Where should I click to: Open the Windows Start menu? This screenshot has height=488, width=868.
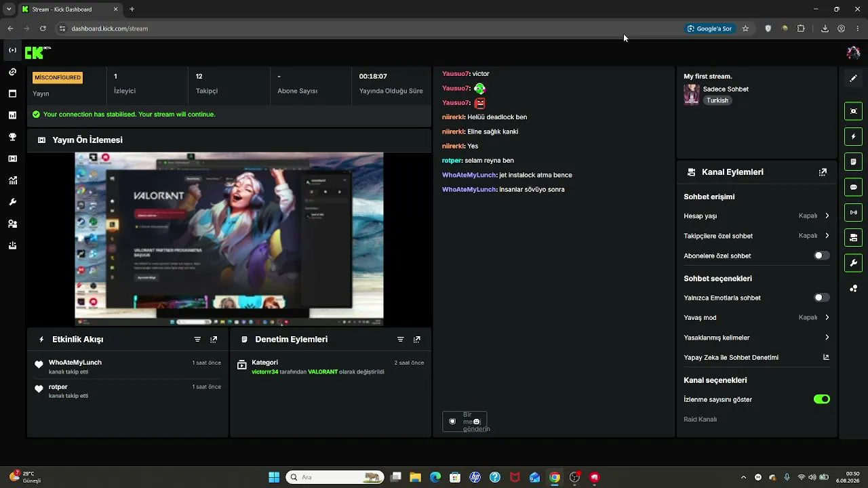[274, 477]
